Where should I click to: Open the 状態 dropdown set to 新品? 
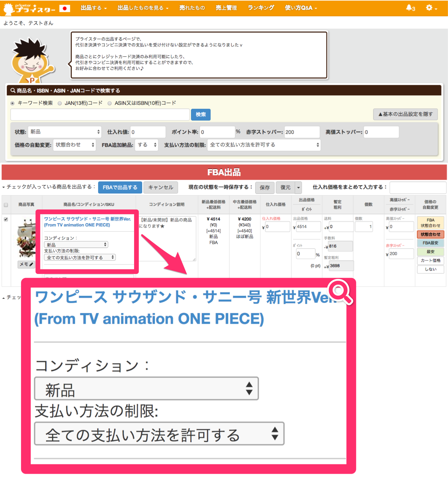(65, 132)
